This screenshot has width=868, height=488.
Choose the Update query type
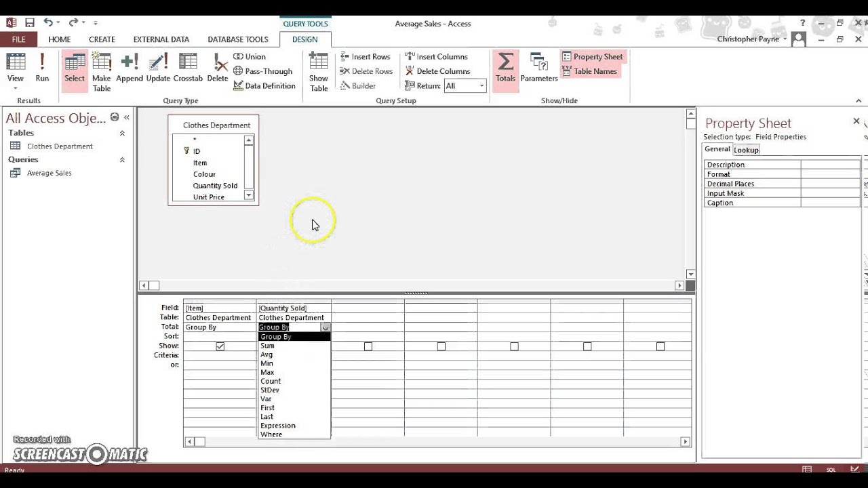click(158, 68)
